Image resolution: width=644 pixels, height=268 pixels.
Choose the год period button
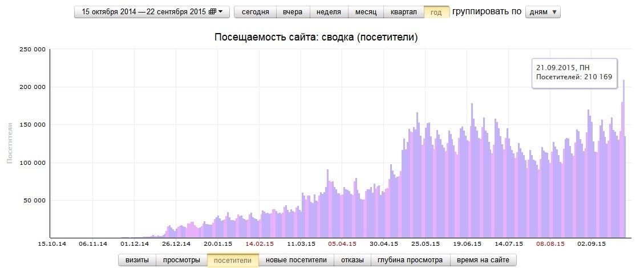436,13
